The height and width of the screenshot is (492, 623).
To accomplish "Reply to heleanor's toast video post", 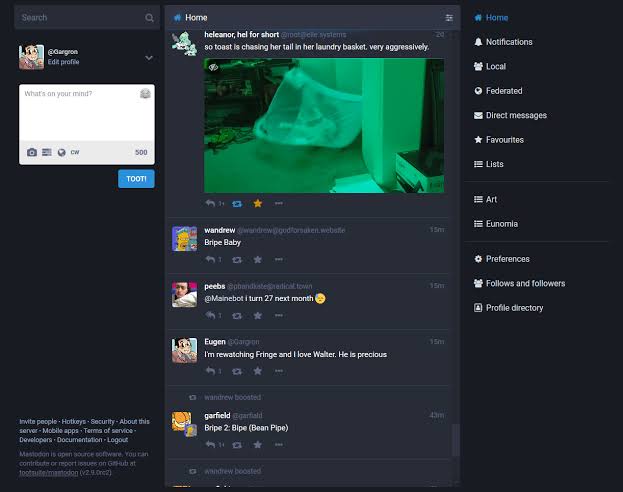I will [x=211, y=203].
